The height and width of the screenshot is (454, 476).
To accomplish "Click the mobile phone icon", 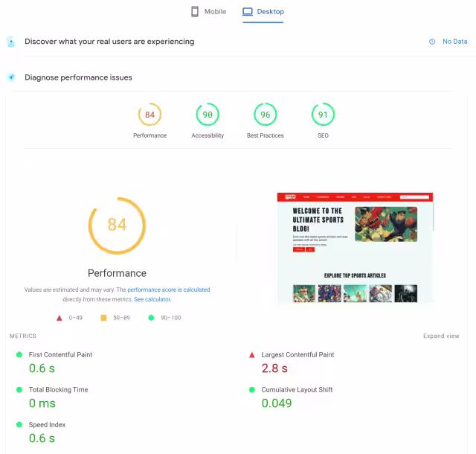I will pyautogui.click(x=195, y=12).
